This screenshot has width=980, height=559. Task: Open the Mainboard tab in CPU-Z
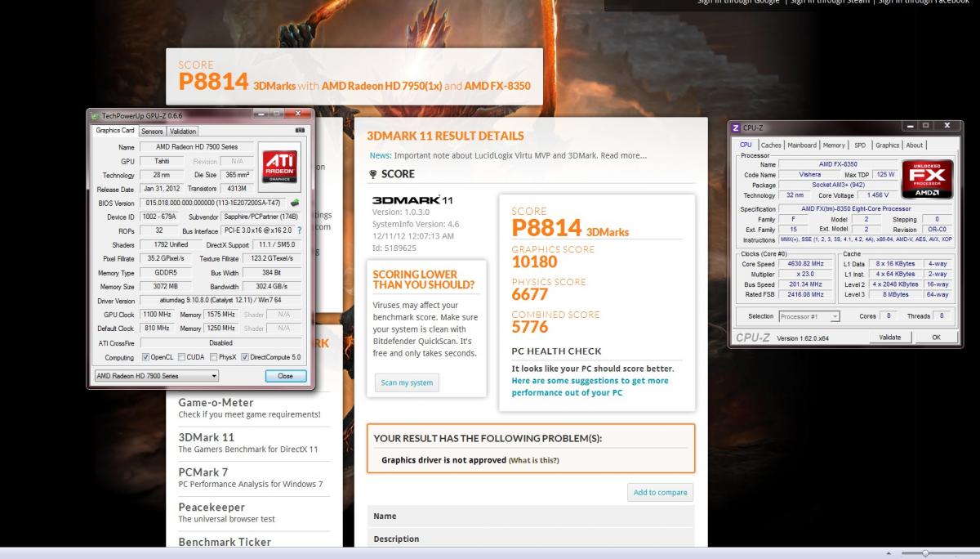(x=802, y=145)
